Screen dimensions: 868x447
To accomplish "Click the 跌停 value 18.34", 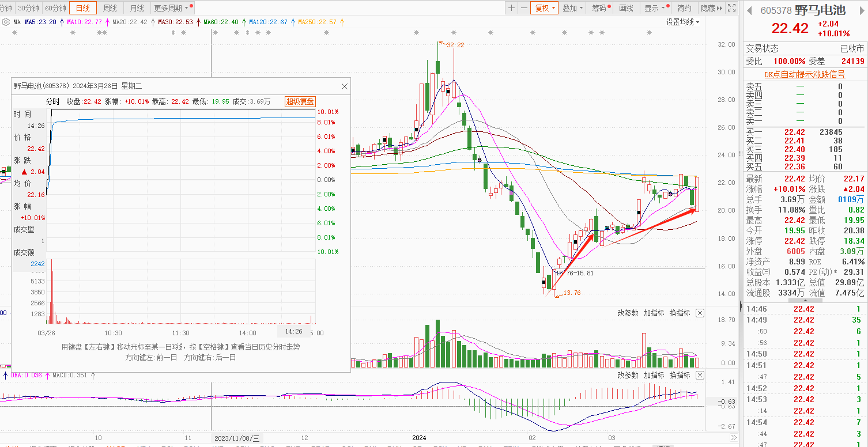I will click(x=853, y=241).
